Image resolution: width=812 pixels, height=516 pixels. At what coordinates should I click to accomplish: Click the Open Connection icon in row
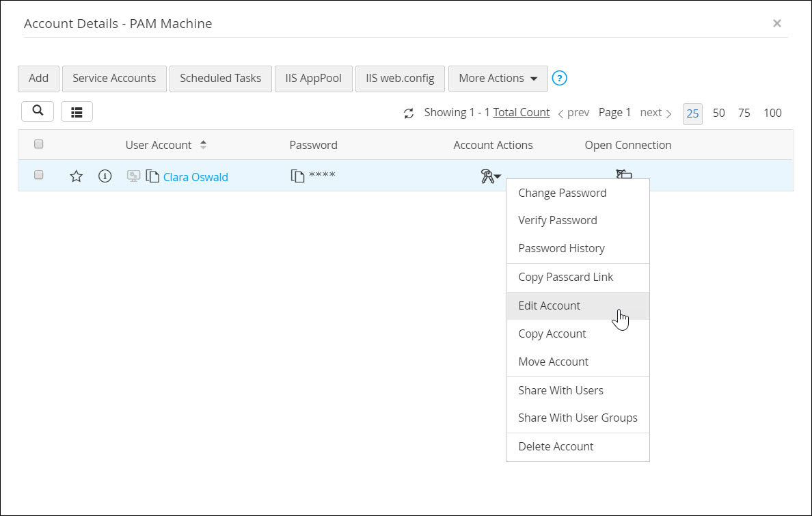point(624,174)
